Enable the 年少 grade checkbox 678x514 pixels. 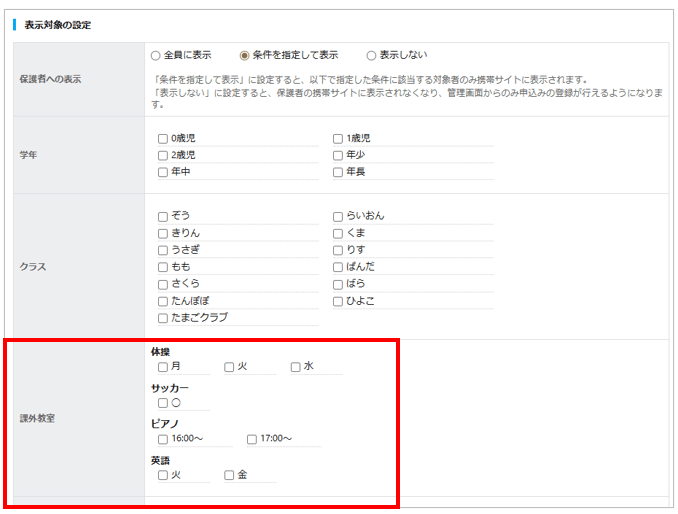(338, 156)
